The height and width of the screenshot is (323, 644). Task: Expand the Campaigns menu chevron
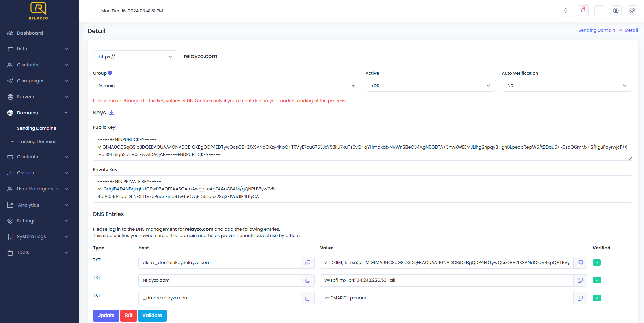[x=66, y=81]
